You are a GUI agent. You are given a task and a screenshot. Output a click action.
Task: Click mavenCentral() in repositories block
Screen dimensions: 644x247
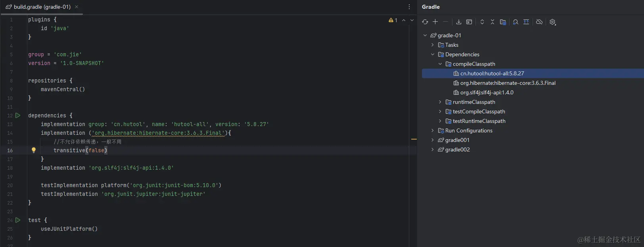tap(63, 89)
